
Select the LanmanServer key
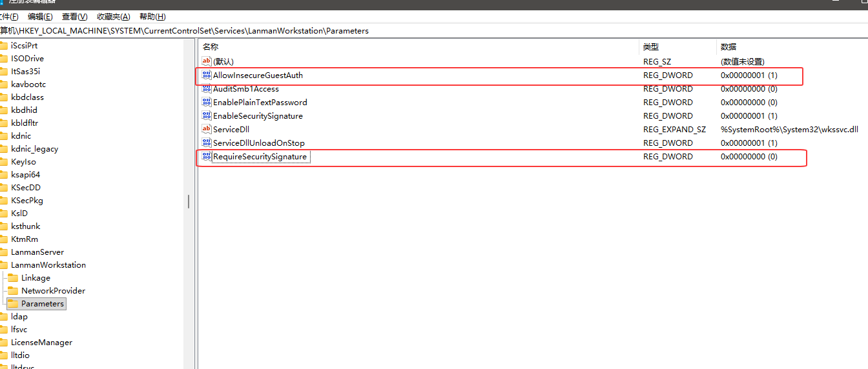point(37,252)
